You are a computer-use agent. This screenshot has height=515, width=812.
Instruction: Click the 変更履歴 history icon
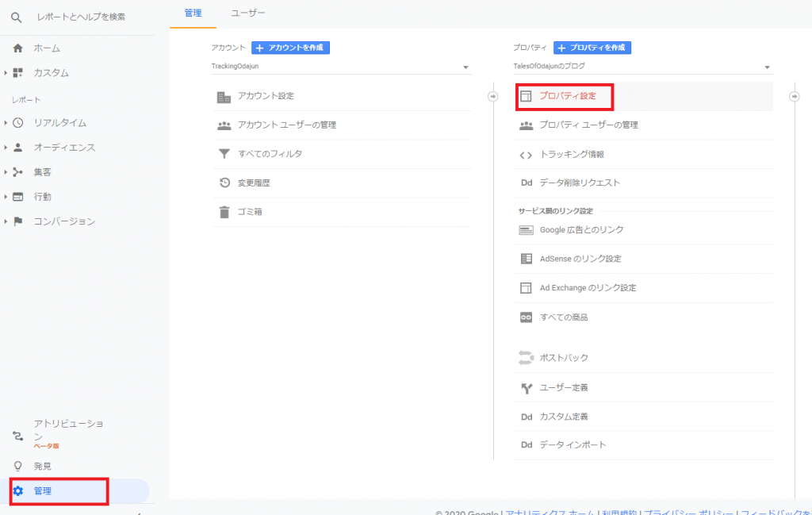coord(224,183)
